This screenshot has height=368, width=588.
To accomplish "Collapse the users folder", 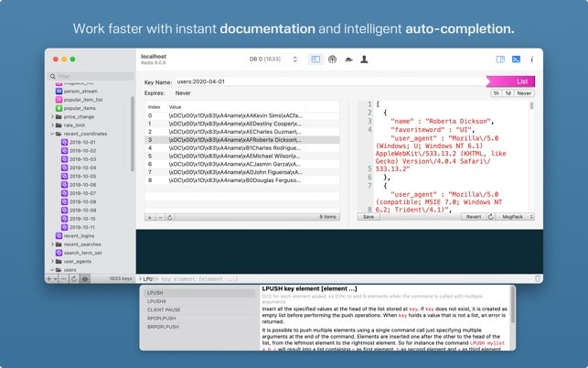I will click(x=52, y=270).
